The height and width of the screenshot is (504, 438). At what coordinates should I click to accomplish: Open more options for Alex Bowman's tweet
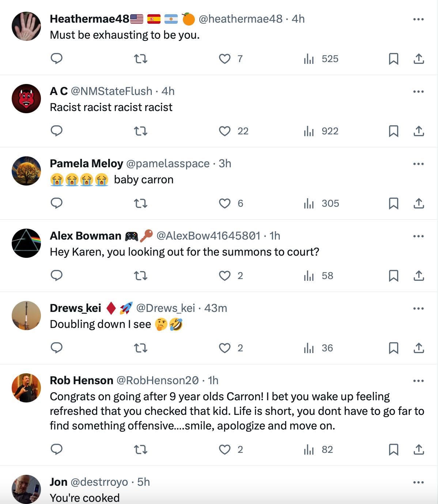click(418, 236)
